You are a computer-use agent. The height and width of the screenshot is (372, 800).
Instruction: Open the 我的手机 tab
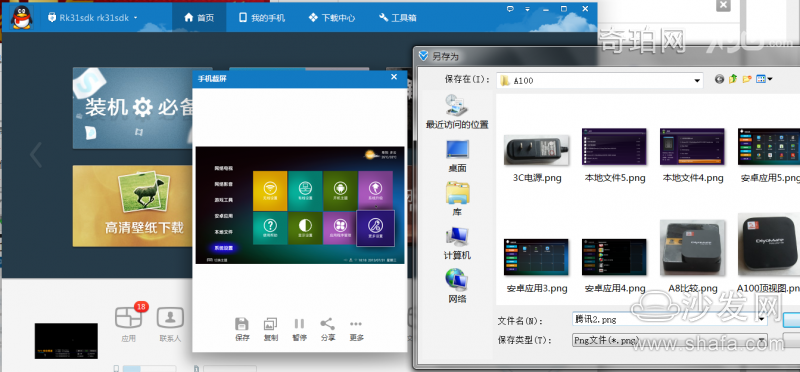pos(262,18)
